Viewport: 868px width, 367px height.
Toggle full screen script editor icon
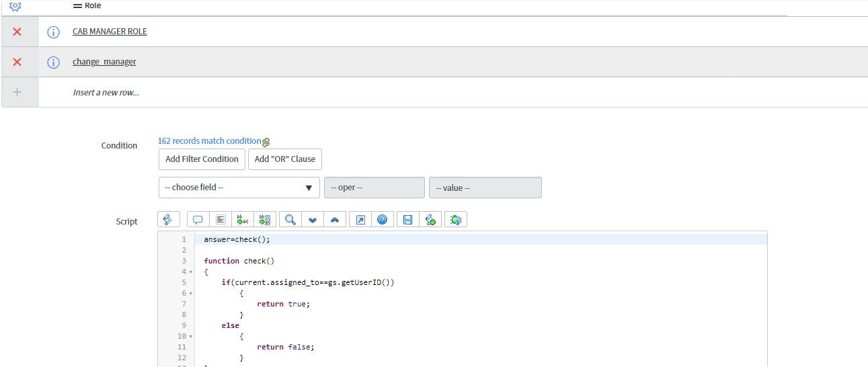(360, 220)
